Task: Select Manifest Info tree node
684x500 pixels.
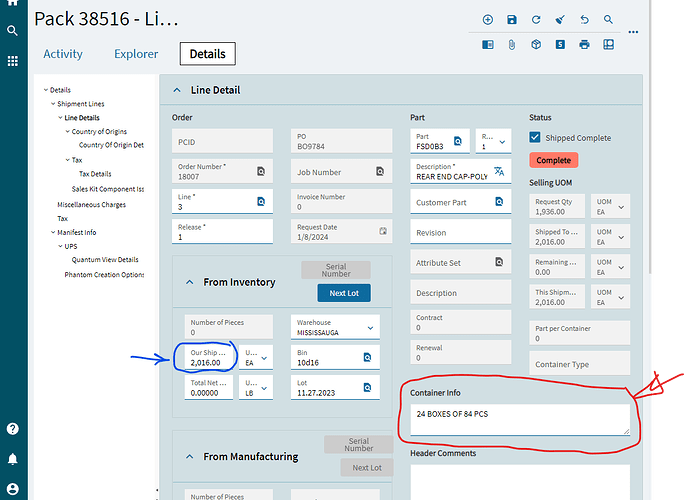Action: click(77, 233)
